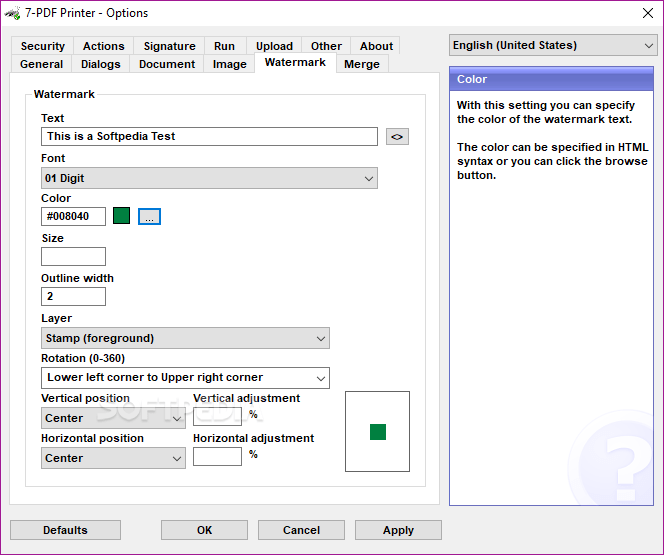This screenshot has width=664, height=555.
Task: Open the Vertical position dropdown
Action: (x=113, y=418)
